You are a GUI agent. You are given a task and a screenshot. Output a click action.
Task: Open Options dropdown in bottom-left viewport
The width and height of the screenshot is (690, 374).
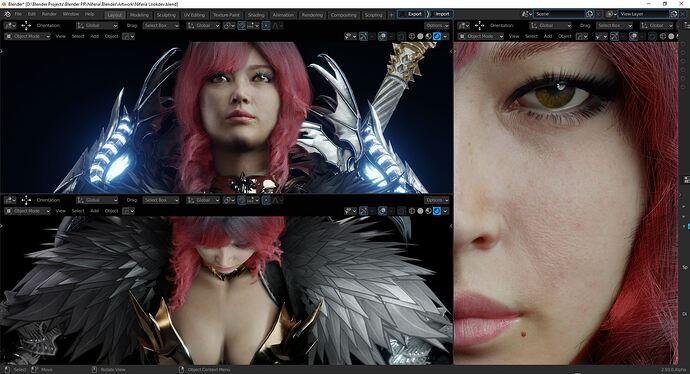tap(437, 200)
